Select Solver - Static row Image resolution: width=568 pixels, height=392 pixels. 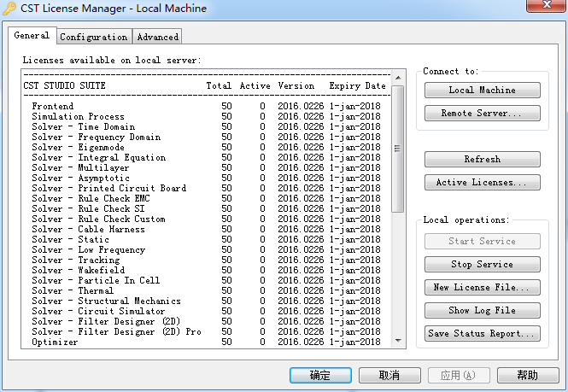[206, 239]
